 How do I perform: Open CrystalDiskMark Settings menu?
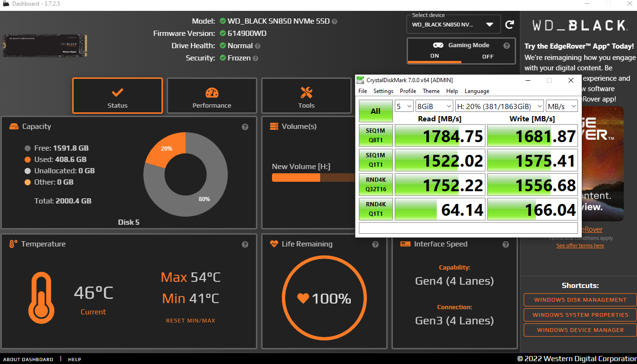click(383, 91)
